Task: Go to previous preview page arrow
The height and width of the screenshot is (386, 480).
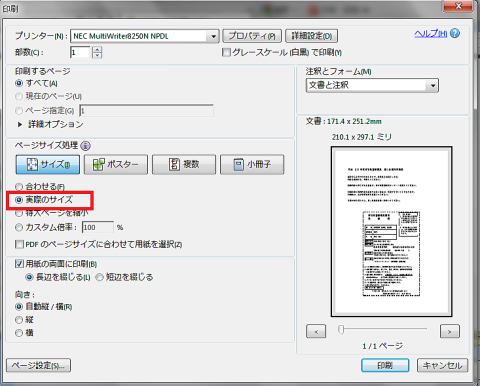Action: pyautogui.click(x=316, y=331)
